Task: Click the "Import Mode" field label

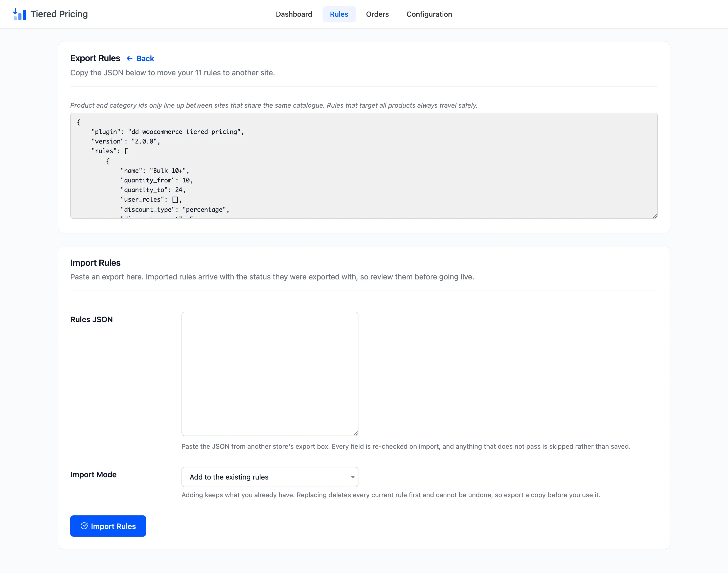Action: (x=93, y=474)
